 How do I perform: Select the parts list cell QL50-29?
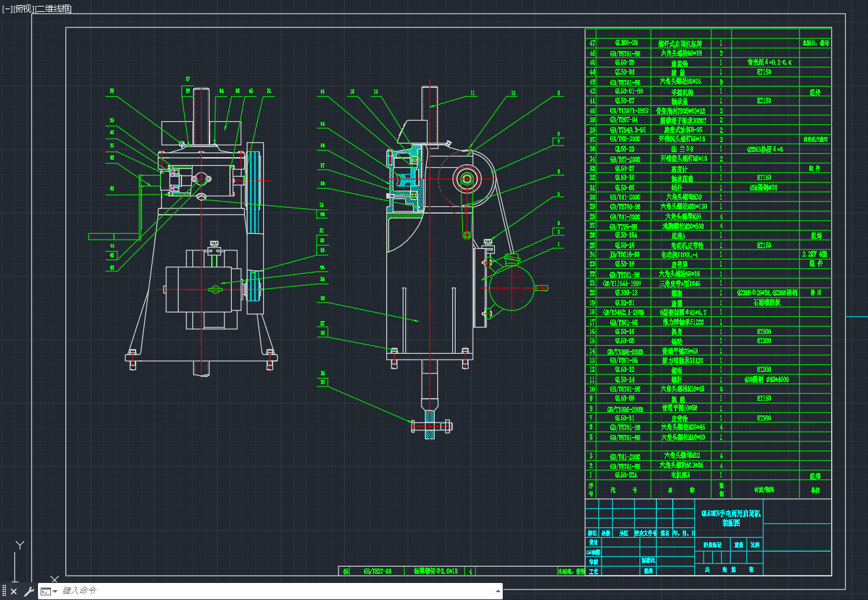[x=625, y=63]
